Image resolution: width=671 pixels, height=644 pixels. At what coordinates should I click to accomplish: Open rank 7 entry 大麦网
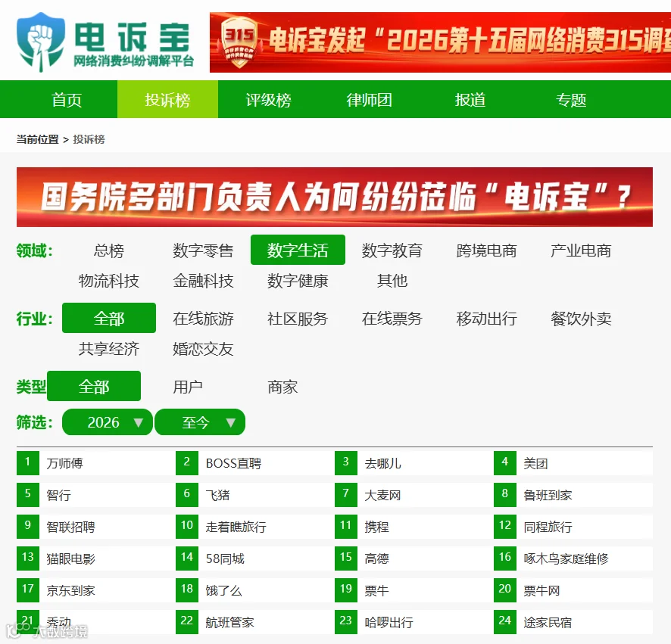[382, 495]
